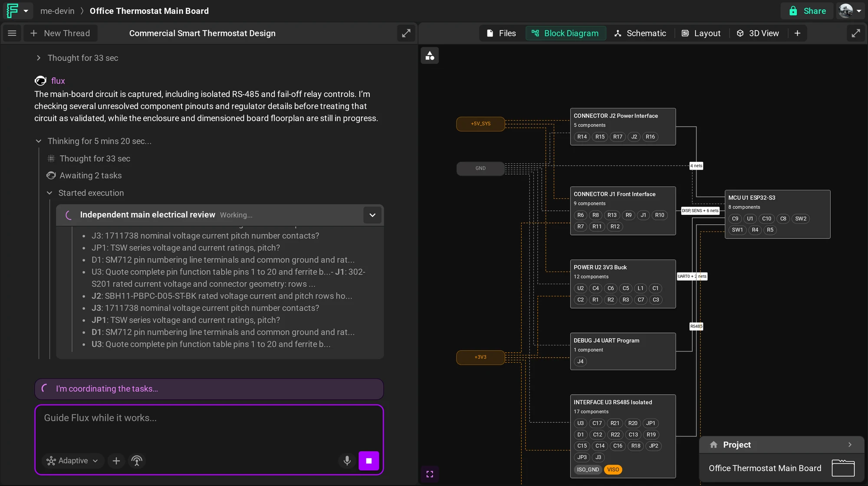
Task: Open the hamburger thread list menu
Action: point(12,33)
